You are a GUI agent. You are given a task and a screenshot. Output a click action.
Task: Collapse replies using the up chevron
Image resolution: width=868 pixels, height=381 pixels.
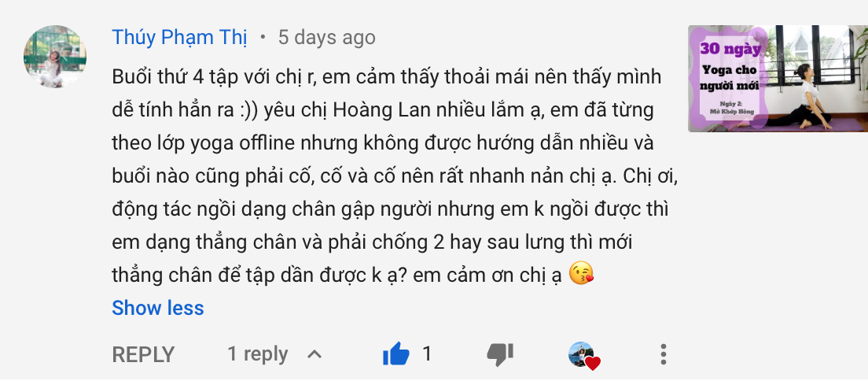click(x=314, y=354)
